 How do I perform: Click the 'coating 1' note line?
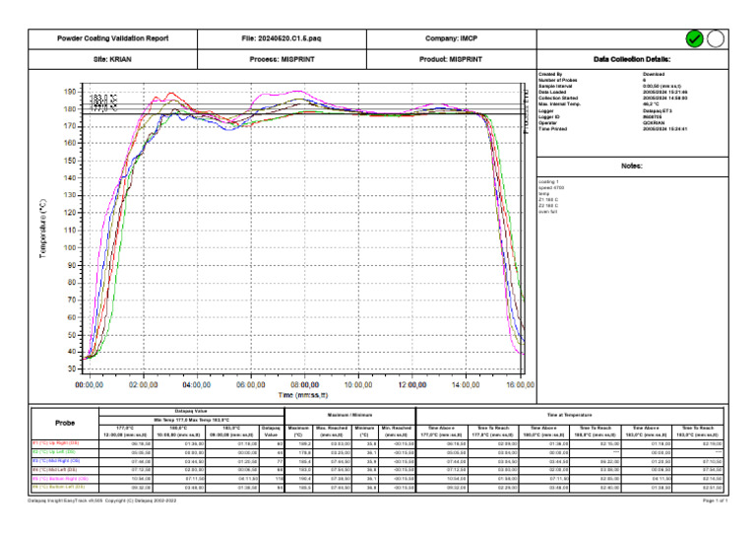[548, 182]
